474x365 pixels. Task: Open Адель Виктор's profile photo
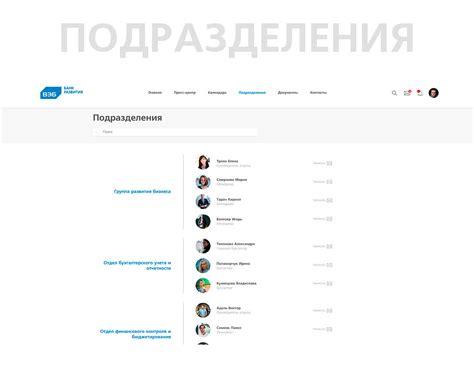coord(203,310)
